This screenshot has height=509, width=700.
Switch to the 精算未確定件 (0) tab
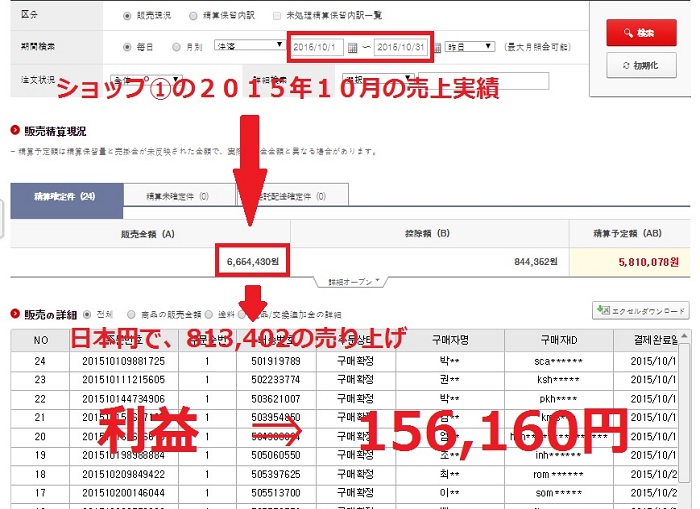tap(178, 197)
